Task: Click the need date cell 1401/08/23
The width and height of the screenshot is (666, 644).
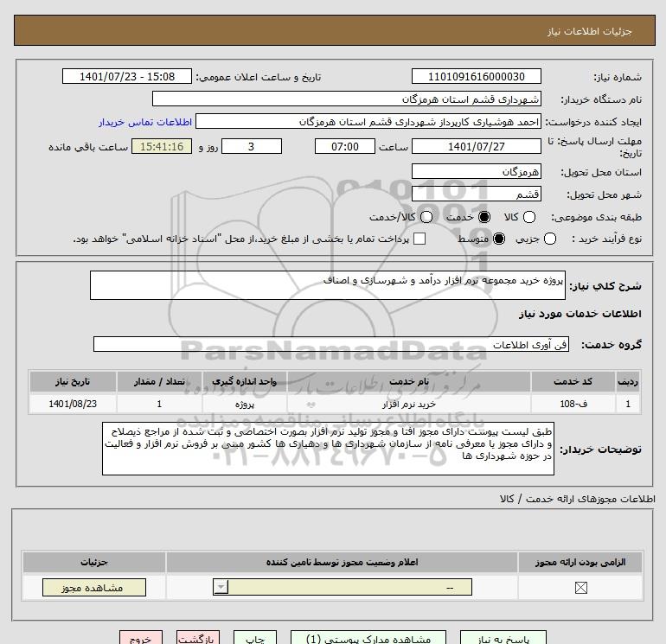Action: coord(73,404)
